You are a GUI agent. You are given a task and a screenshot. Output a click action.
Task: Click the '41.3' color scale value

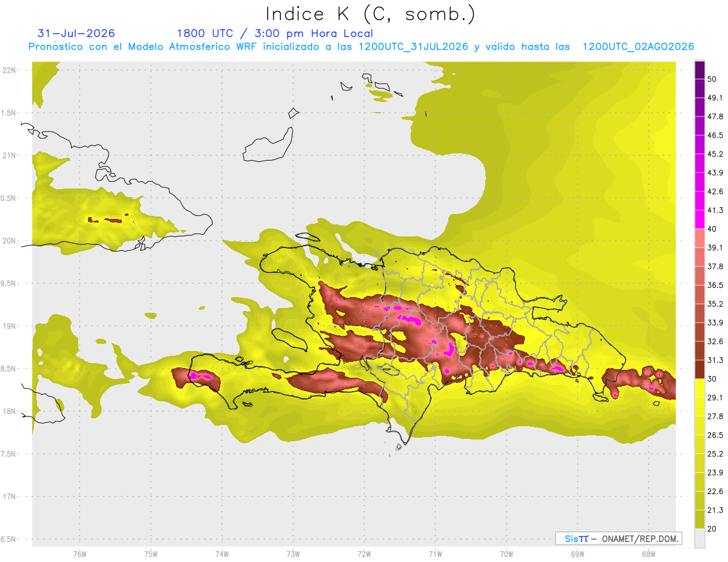715,210
